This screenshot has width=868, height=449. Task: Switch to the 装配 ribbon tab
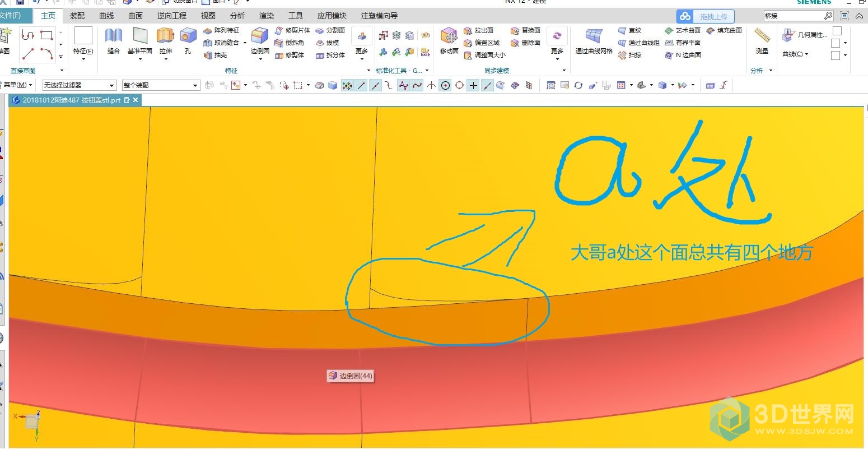point(77,16)
